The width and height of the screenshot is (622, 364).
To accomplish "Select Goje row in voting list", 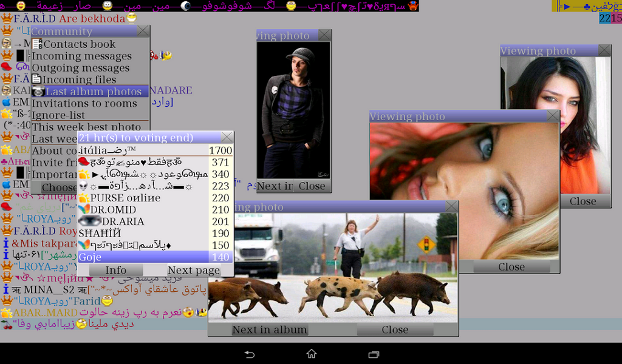I will (x=155, y=257).
